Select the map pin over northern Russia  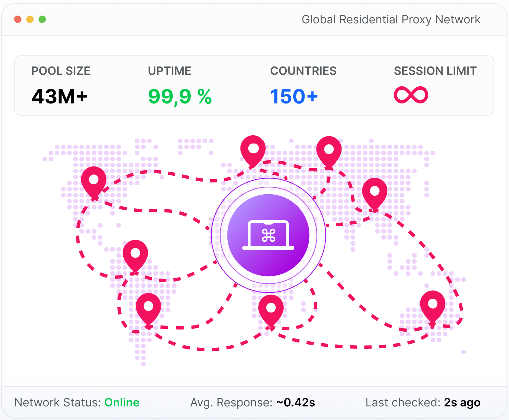[329, 152]
